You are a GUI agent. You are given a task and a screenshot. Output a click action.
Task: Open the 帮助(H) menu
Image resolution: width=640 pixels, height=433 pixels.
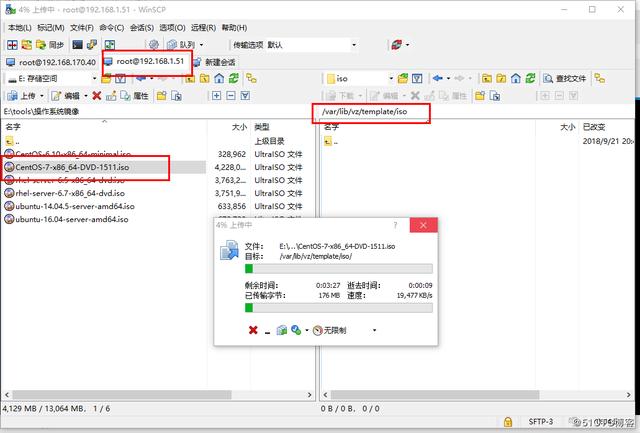(x=234, y=28)
